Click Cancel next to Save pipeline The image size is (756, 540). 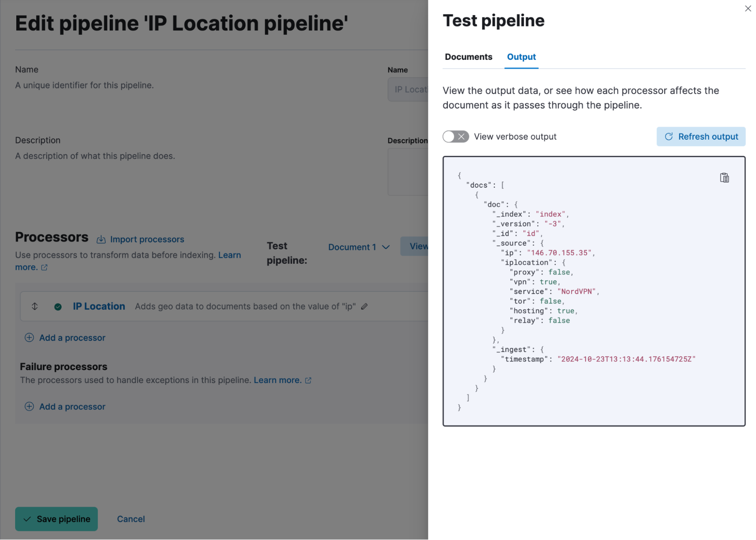point(130,519)
